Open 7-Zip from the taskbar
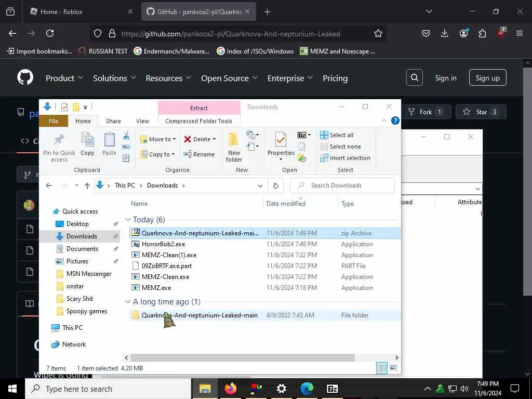Screen dimensions: 532x399 (332, 389)
